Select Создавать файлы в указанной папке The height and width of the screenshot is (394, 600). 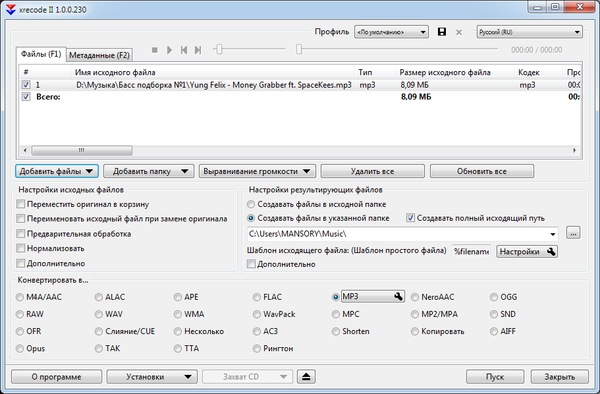pyautogui.click(x=251, y=218)
